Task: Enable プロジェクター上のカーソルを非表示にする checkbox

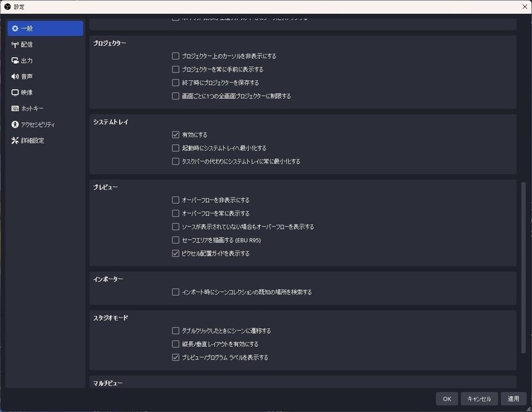Action: [176, 56]
